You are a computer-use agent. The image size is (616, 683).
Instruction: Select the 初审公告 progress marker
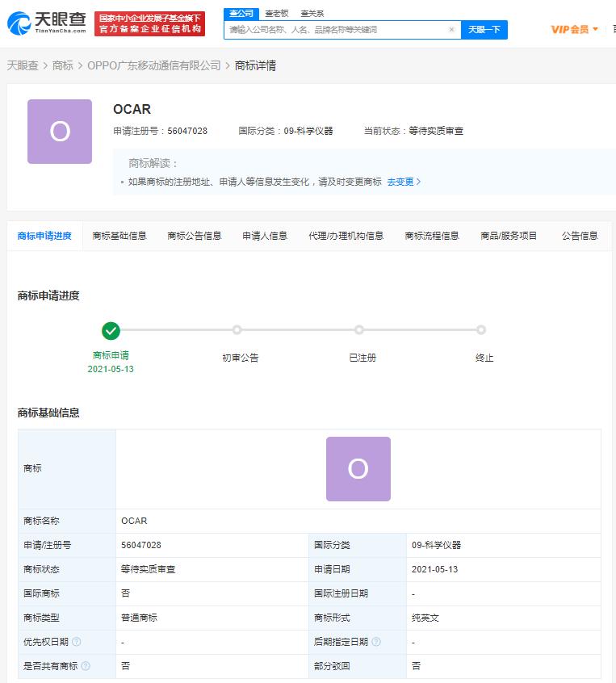coord(237,329)
